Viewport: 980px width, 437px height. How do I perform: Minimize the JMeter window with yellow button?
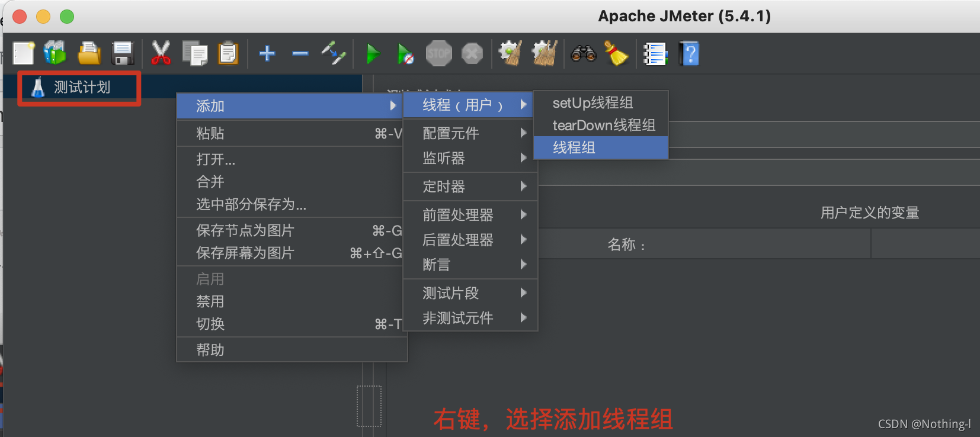[43, 17]
